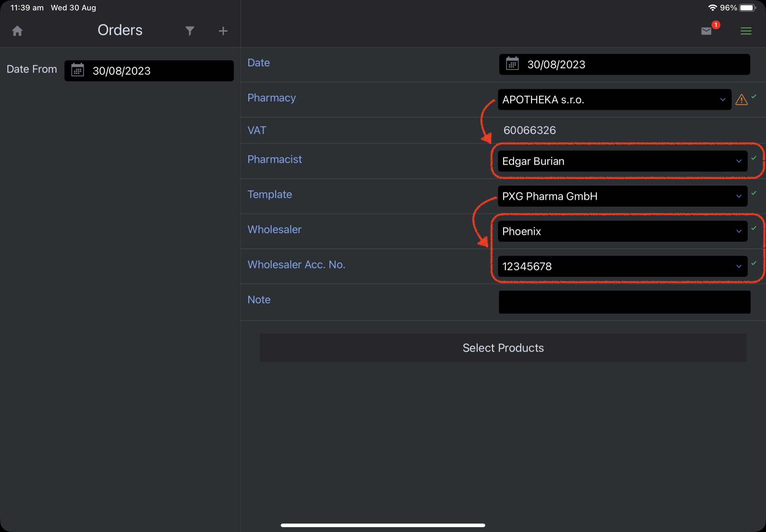Tap the iPad home indicator bar
Viewport: 766px width, 532px height.
pyautogui.click(x=383, y=525)
